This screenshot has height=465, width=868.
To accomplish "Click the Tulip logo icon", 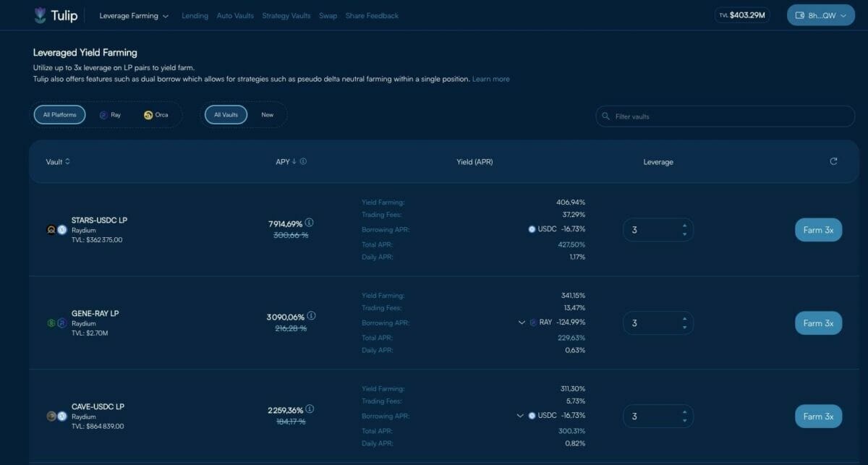I will (x=40, y=15).
